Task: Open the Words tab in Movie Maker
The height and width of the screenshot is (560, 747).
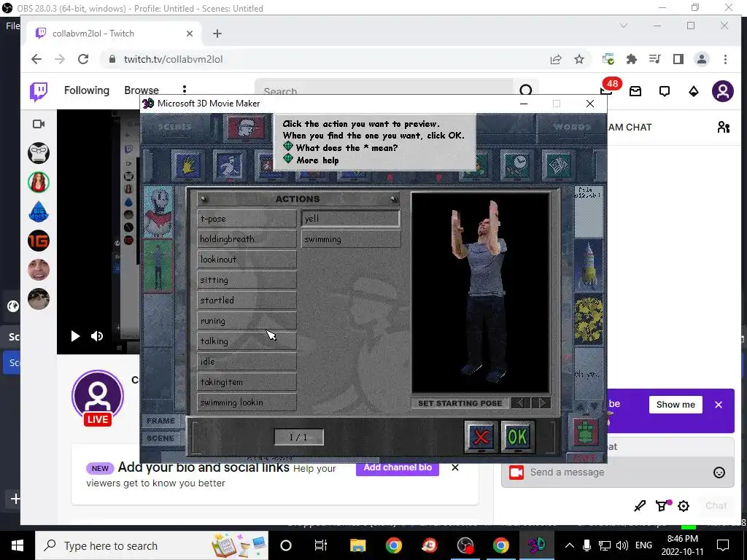Action: point(572,127)
